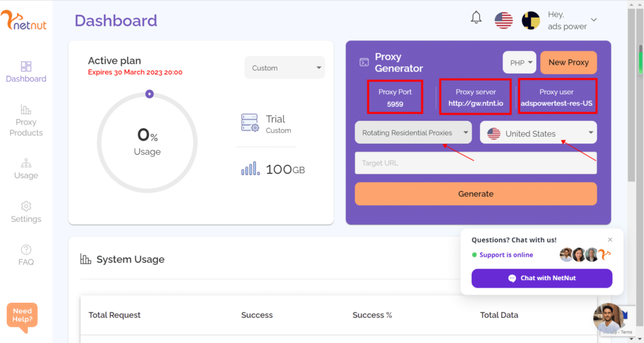
Task: Click the Trial plan server icon
Action: tap(250, 123)
